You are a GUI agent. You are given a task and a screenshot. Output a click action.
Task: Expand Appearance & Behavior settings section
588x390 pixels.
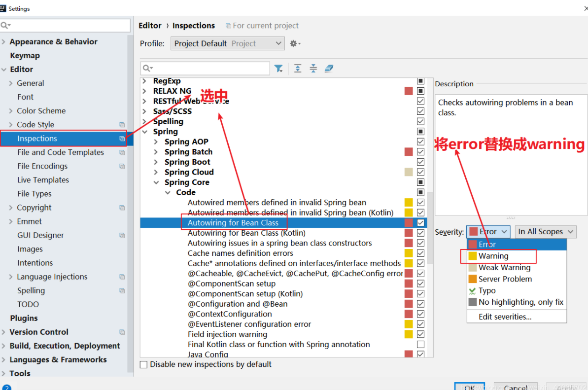[x=4, y=41]
